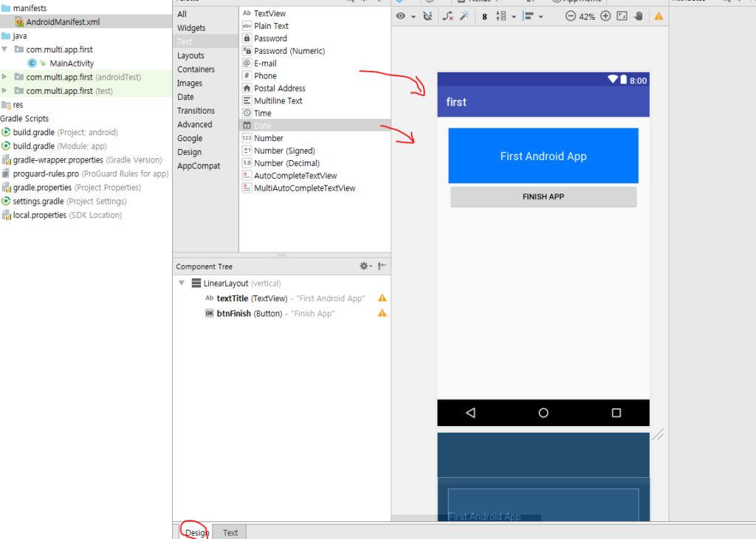
Task: Click the zoom in plus icon
Action: click(x=605, y=16)
